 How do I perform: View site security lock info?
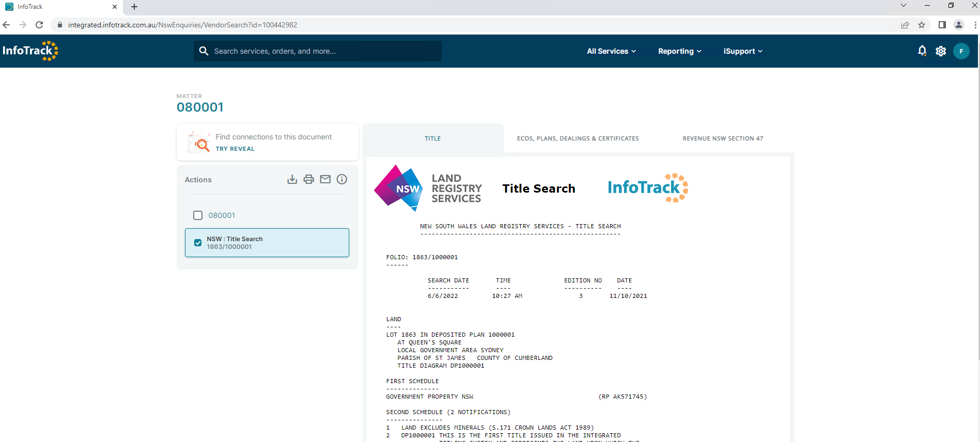click(60, 25)
